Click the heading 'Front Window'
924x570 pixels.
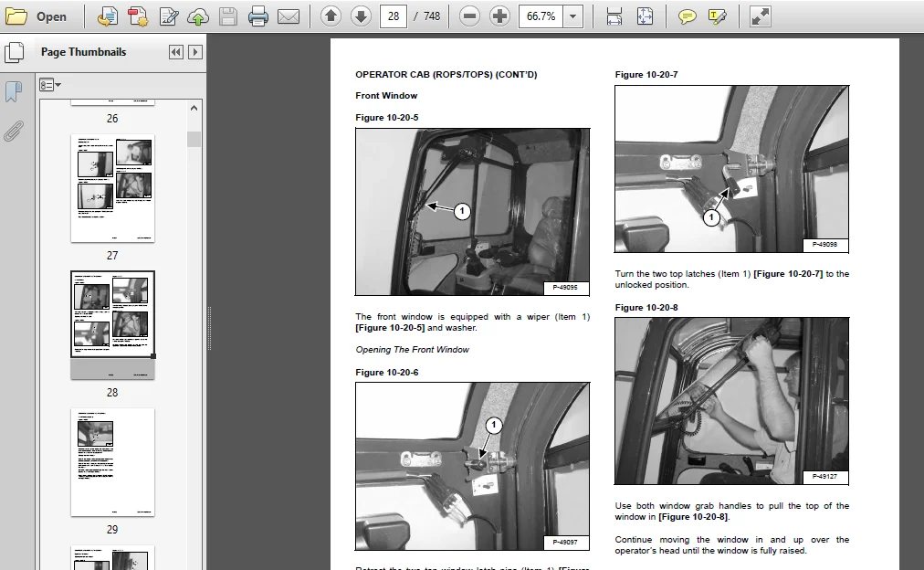[x=386, y=96]
